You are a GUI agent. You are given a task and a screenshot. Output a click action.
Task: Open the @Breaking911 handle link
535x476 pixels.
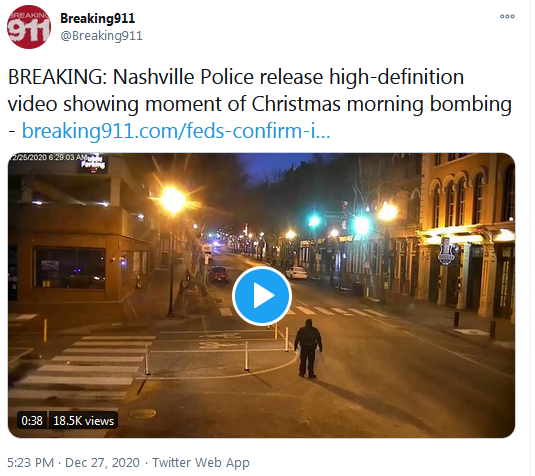coord(101,35)
